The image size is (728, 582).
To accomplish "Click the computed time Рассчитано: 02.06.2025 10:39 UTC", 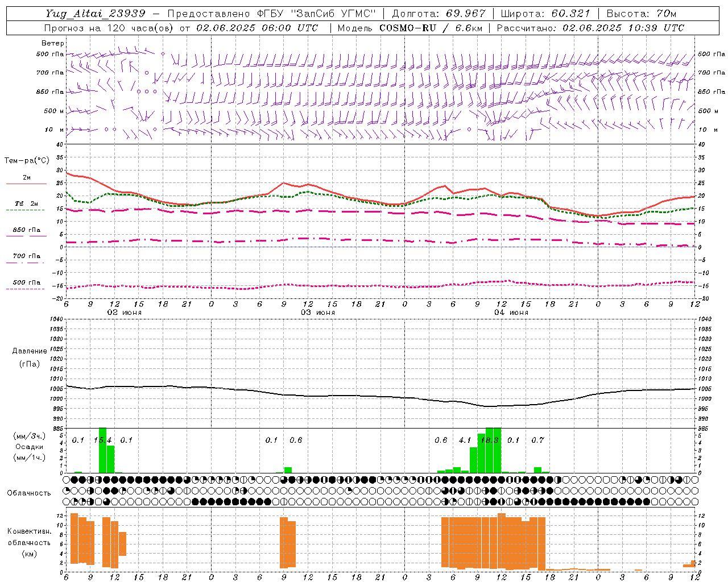I will (x=590, y=28).
